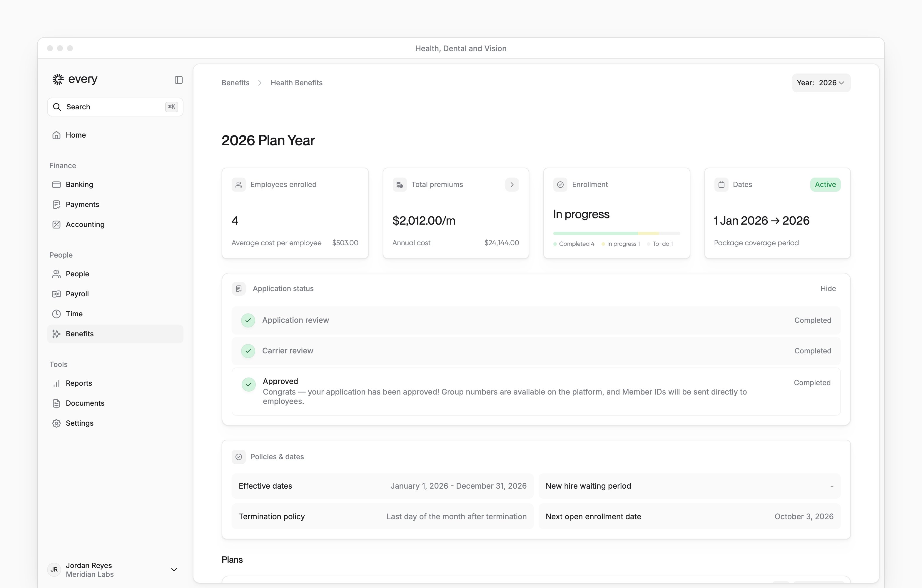Select Reports in the Tools section
The image size is (922, 588).
click(115, 383)
